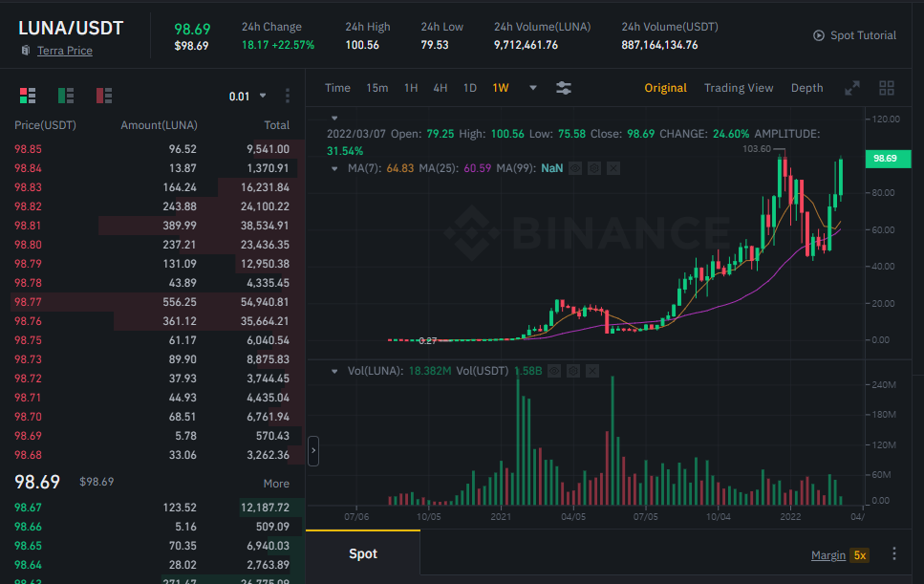
Task: Click the Price(USDT) column header
Action: point(45,125)
